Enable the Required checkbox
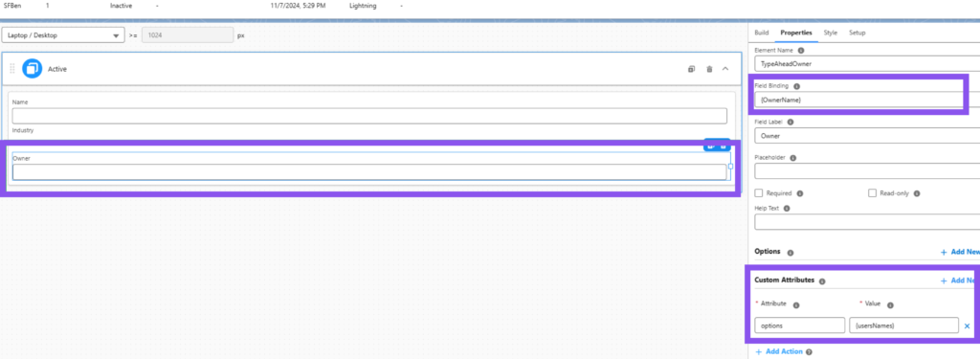This screenshot has width=980, height=359. [759, 193]
